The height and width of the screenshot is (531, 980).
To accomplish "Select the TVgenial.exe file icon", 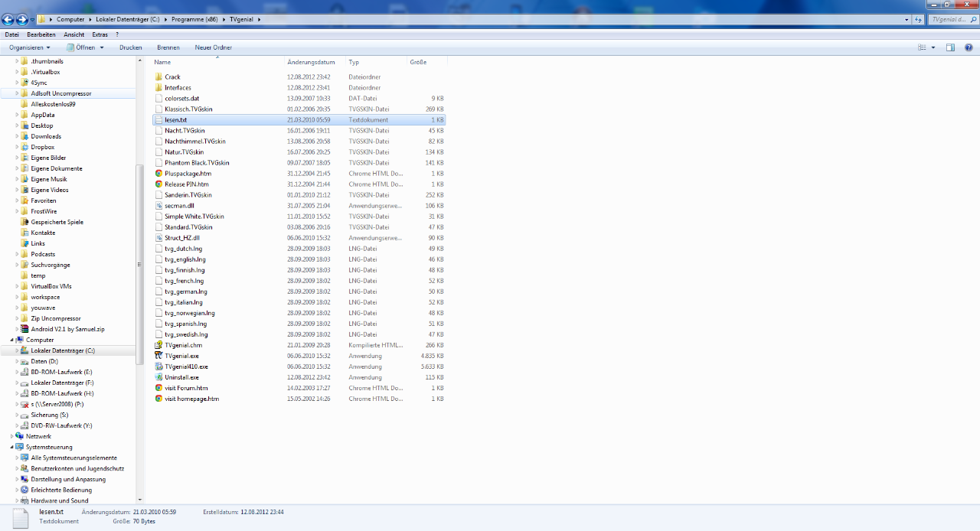I will click(x=158, y=356).
